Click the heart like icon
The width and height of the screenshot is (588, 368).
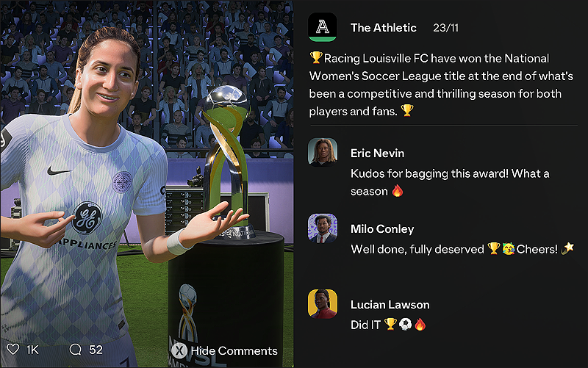coord(13,349)
